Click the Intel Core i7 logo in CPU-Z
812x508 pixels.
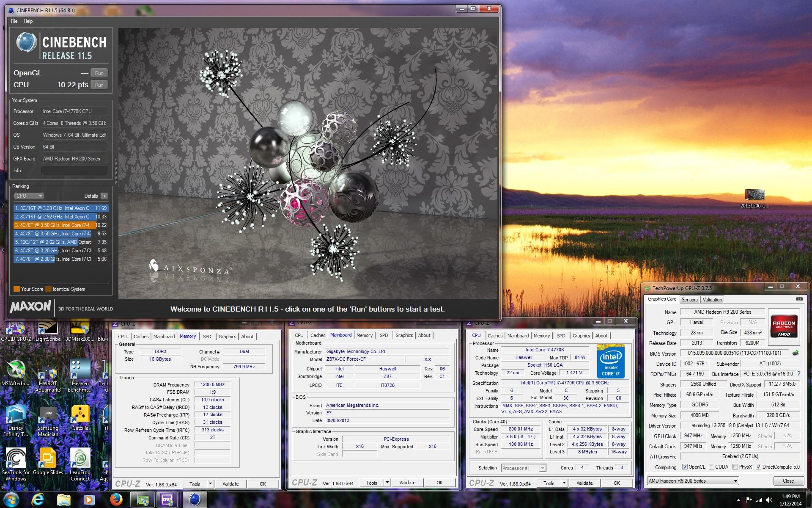(x=611, y=362)
